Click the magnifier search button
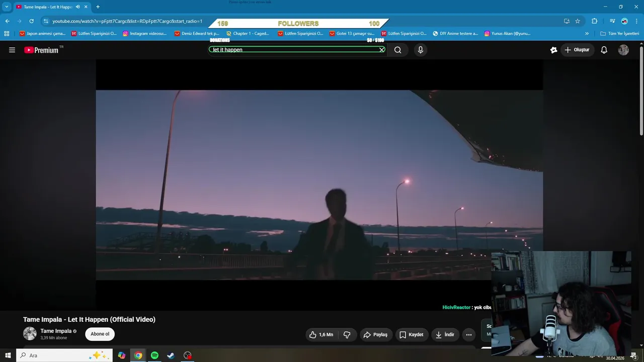The image size is (644, 362). click(x=398, y=50)
